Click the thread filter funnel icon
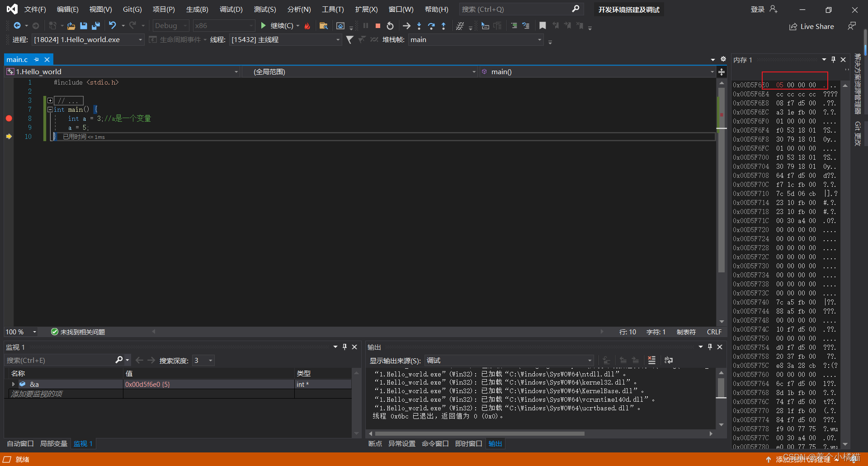This screenshot has width=868, height=466. (349, 40)
